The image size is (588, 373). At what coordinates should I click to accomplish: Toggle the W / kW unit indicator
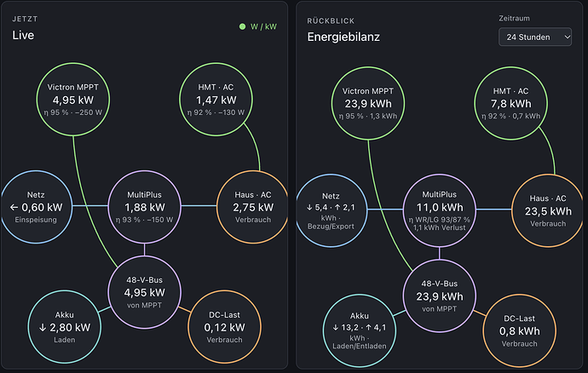[x=258, y=26]
